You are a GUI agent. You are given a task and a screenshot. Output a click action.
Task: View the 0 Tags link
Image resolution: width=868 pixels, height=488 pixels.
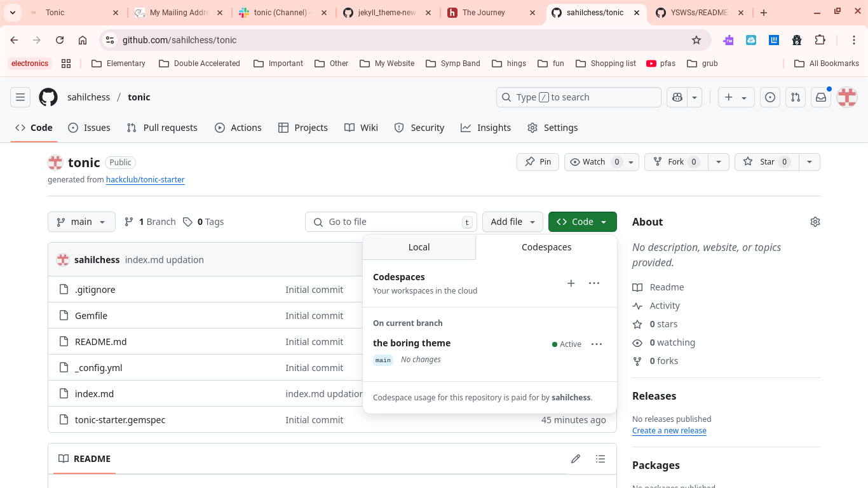(x=203, y=222)
